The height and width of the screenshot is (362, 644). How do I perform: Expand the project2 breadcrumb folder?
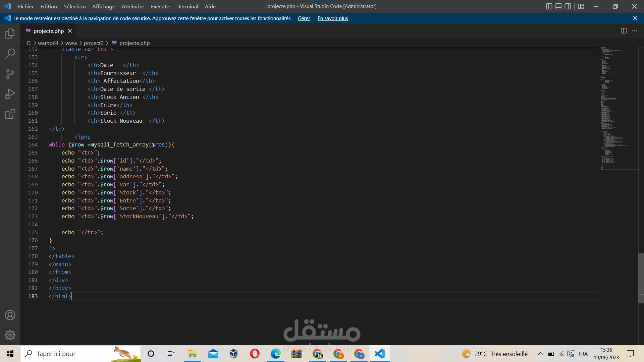(x=94, y=43)
